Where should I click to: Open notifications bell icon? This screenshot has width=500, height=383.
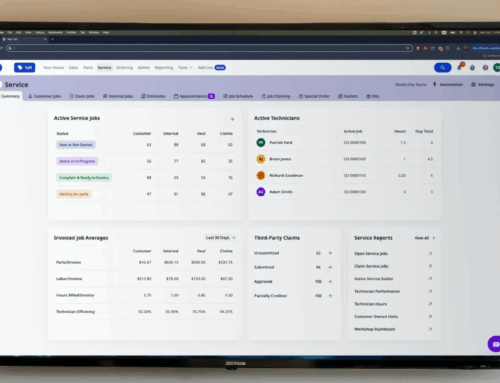coord(460,67)
